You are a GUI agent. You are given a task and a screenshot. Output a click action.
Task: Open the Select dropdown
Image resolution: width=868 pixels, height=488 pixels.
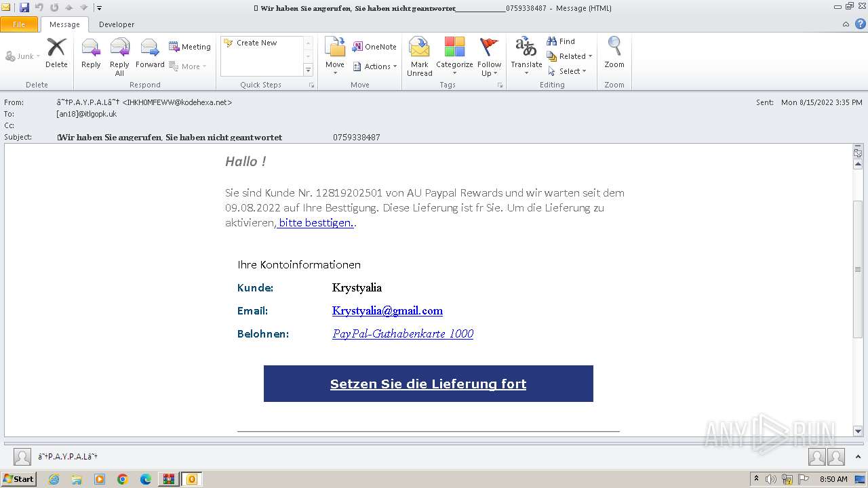click(567, 71)
